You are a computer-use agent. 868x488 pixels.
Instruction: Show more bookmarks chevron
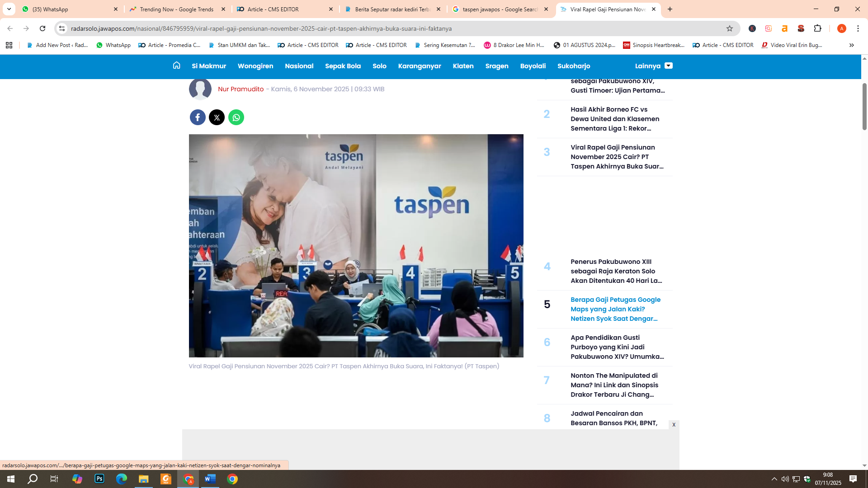click(852, 45)
